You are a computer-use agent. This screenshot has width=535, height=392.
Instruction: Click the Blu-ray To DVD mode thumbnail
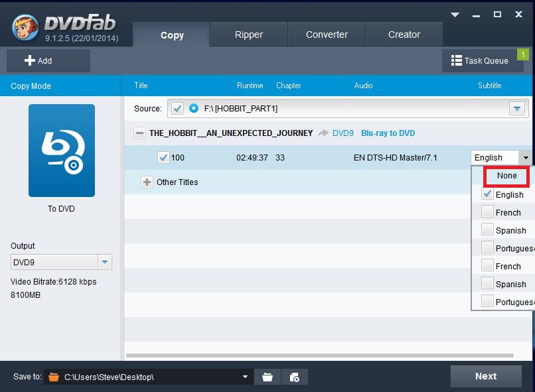click(x=62, y=151)
